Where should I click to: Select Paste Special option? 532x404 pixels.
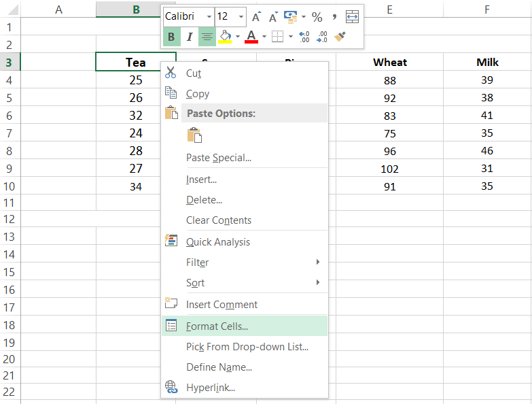[219, 158]
